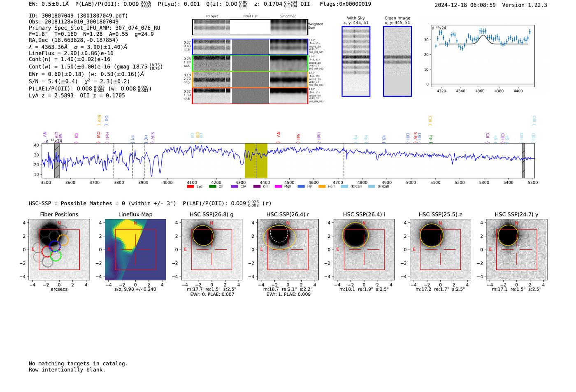Click the Q(z): 0.00 header value
This screenshot has width=576, height=392.
(227, 4)
